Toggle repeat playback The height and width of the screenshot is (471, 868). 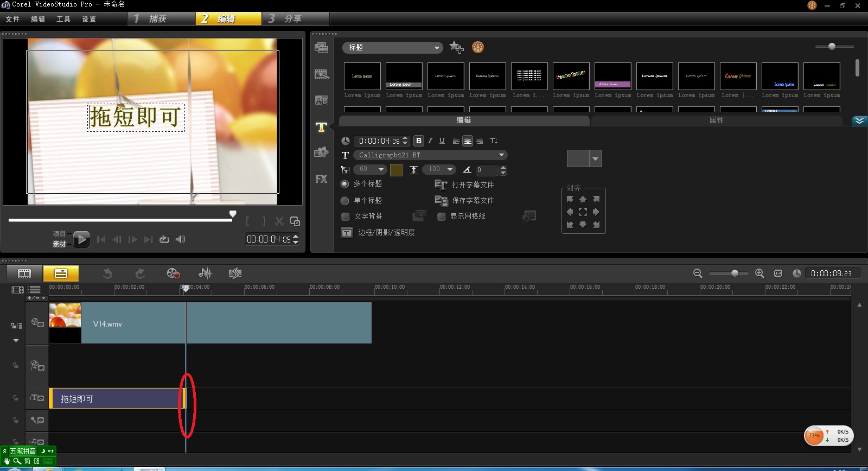[164, 239]
